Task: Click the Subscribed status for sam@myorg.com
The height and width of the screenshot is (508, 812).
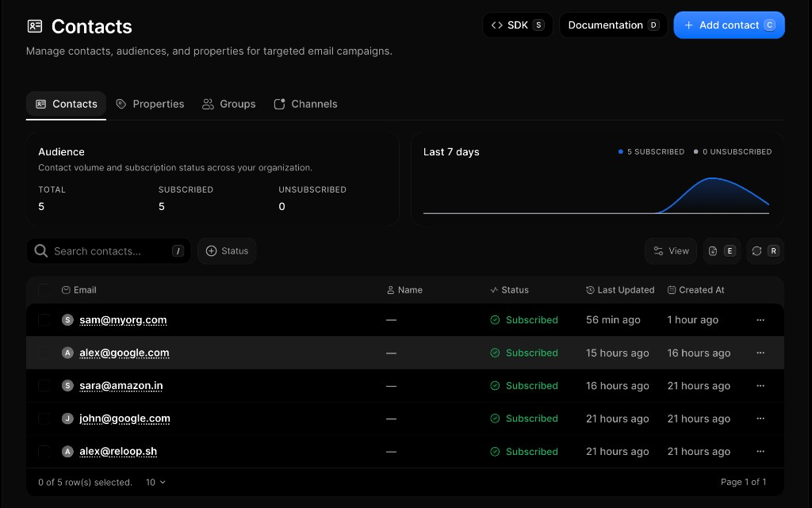Action: (524, 320)
